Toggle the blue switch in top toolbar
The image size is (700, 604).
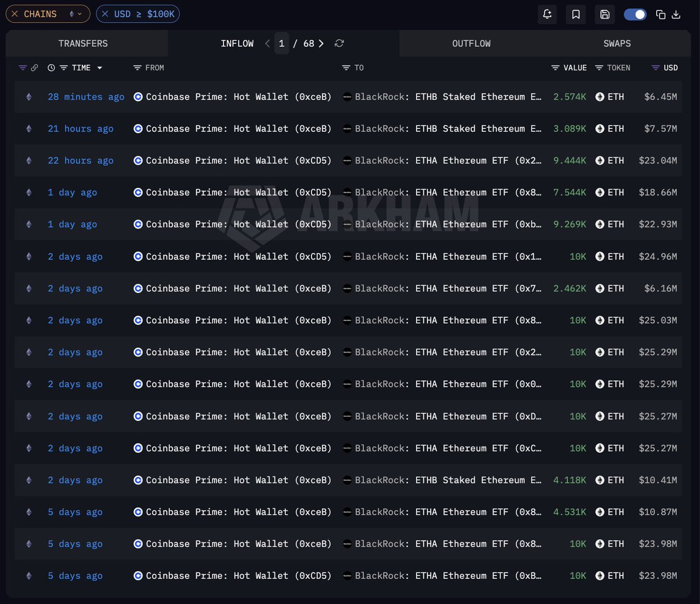click(x=635, y=15)
